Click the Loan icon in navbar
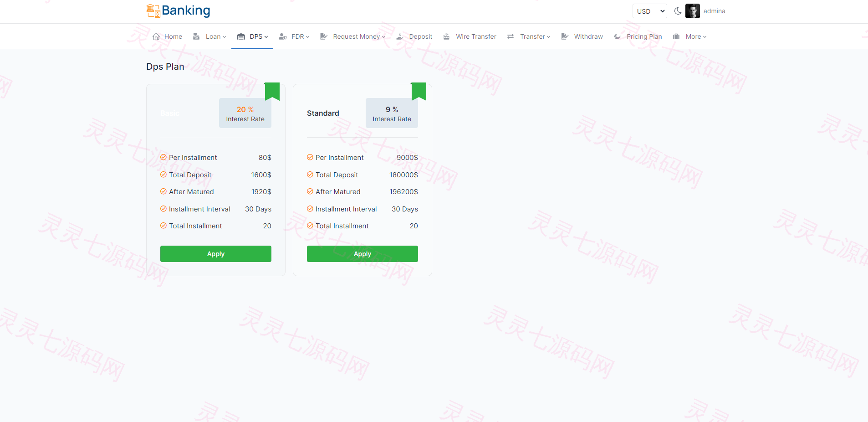The width and height of the screenshot is (868, 422). coord(196,36)
